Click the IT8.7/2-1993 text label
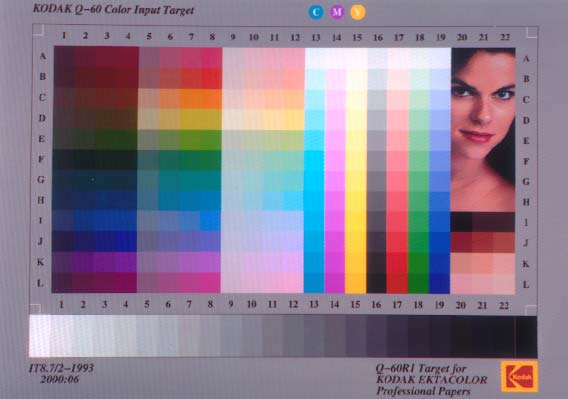This screenshot has width=568, height=399. tap(61, 368)
